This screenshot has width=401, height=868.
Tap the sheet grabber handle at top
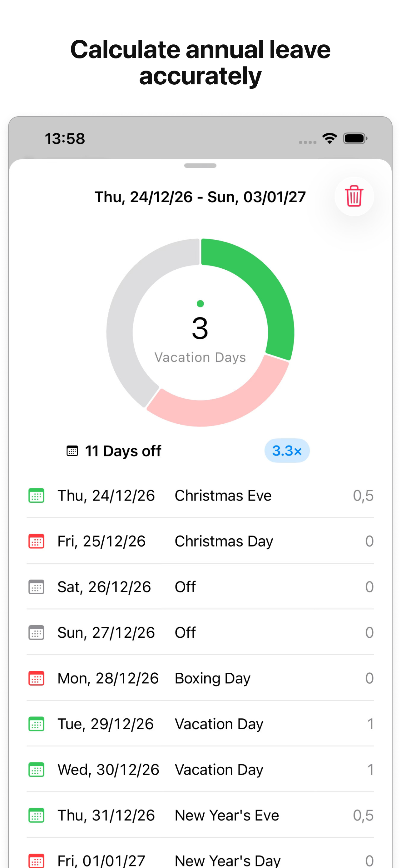[x=200, y=166]
